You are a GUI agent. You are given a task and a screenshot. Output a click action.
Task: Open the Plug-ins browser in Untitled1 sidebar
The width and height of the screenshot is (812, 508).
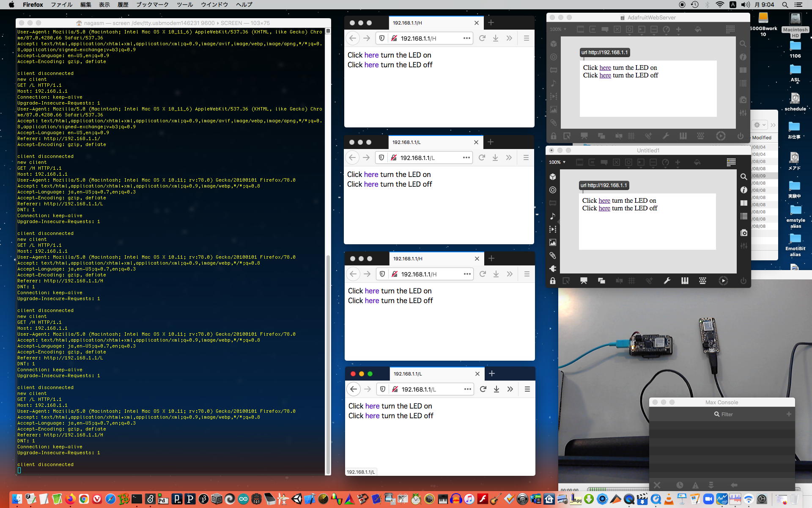[x=553, y=268]
